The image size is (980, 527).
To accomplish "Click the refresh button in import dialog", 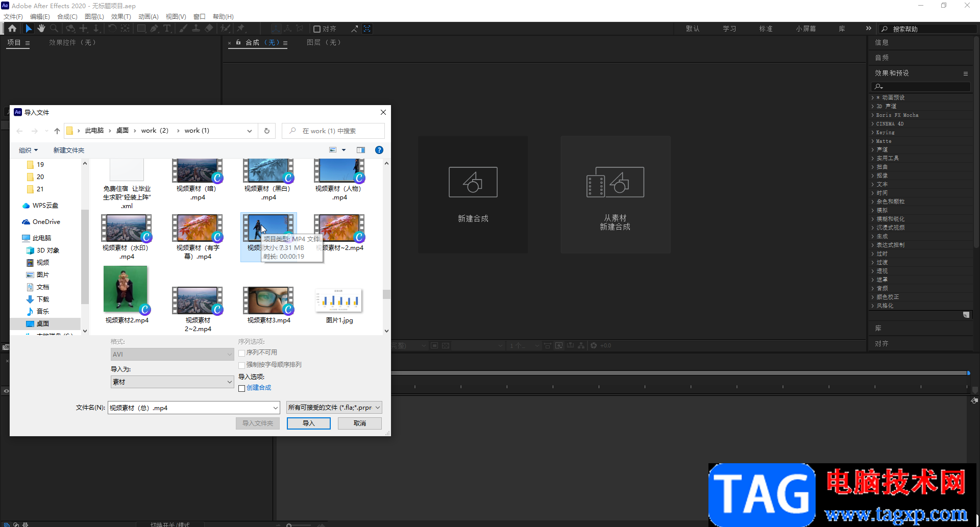I will [267, 131].
